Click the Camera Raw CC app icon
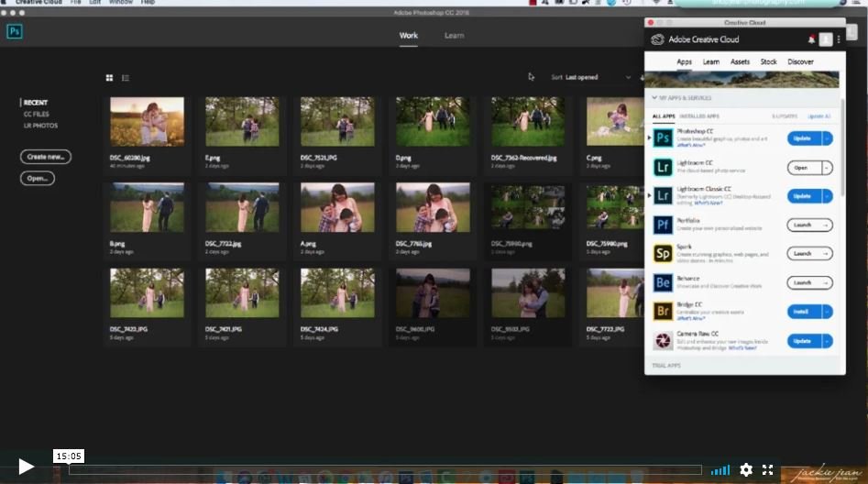 tap(663, 341)
